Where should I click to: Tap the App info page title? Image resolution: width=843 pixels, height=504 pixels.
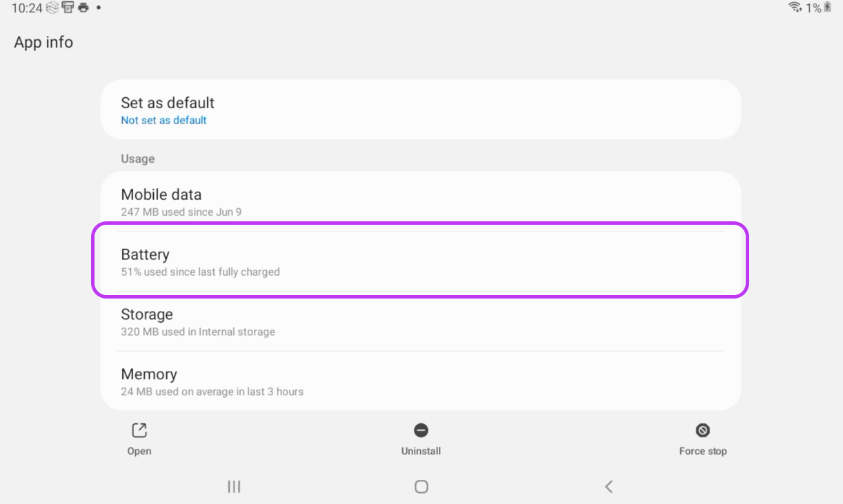[43, 42]
